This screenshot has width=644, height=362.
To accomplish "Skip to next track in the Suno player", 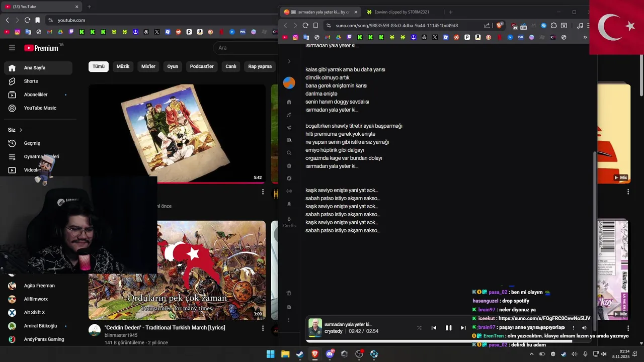I will click(463, 328).
